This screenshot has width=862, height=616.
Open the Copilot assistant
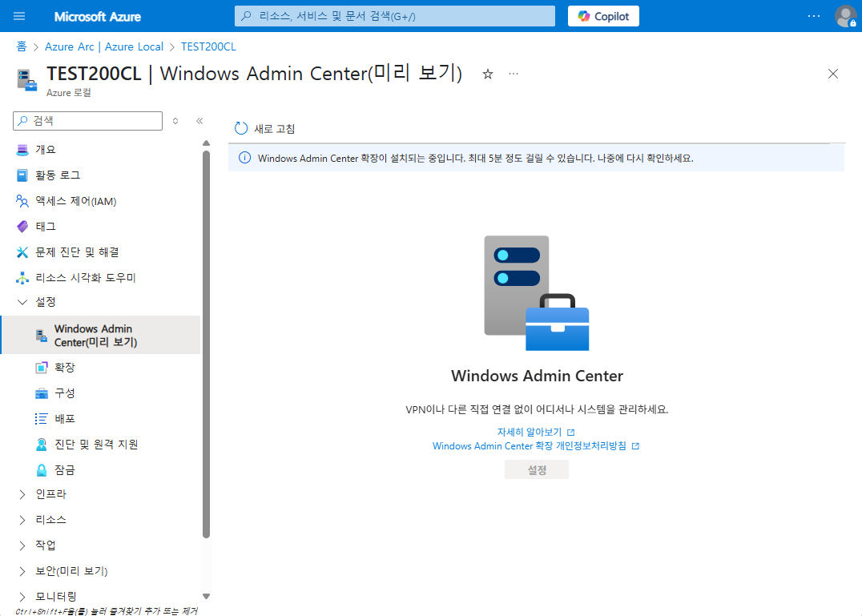tap(603, 16)
